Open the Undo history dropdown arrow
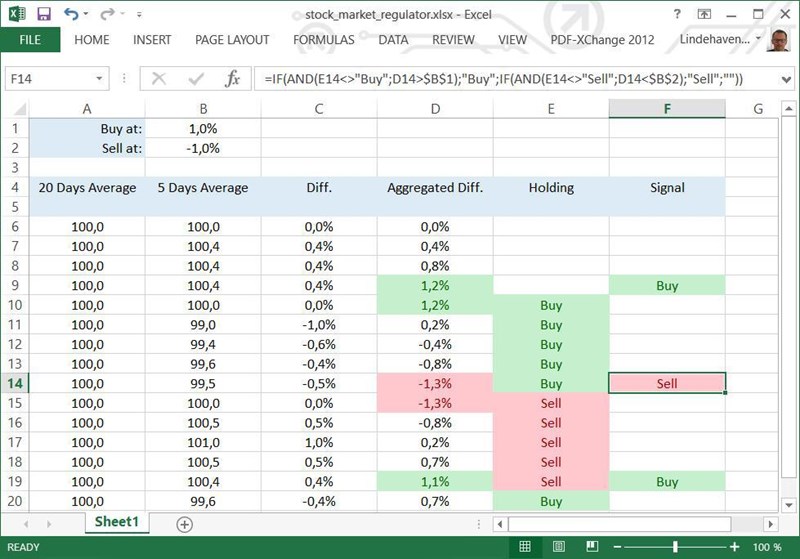This screenshot has width=800, height=559. 88,15
